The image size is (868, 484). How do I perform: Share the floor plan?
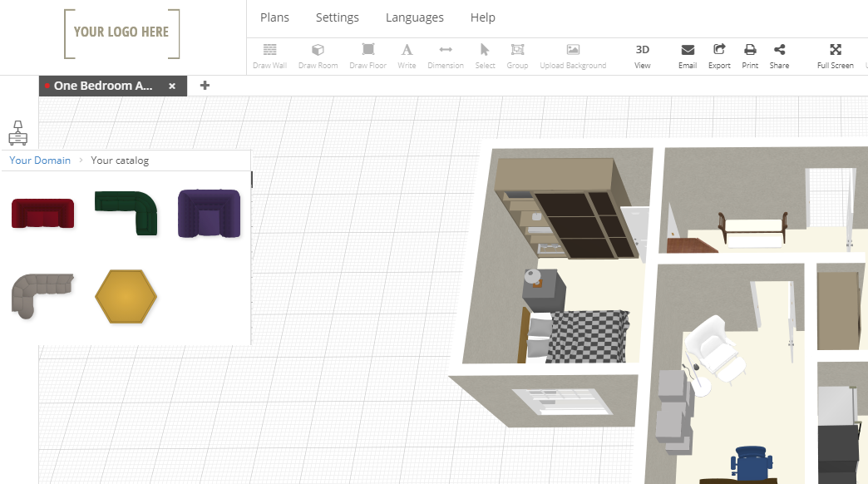click(779, 56)
